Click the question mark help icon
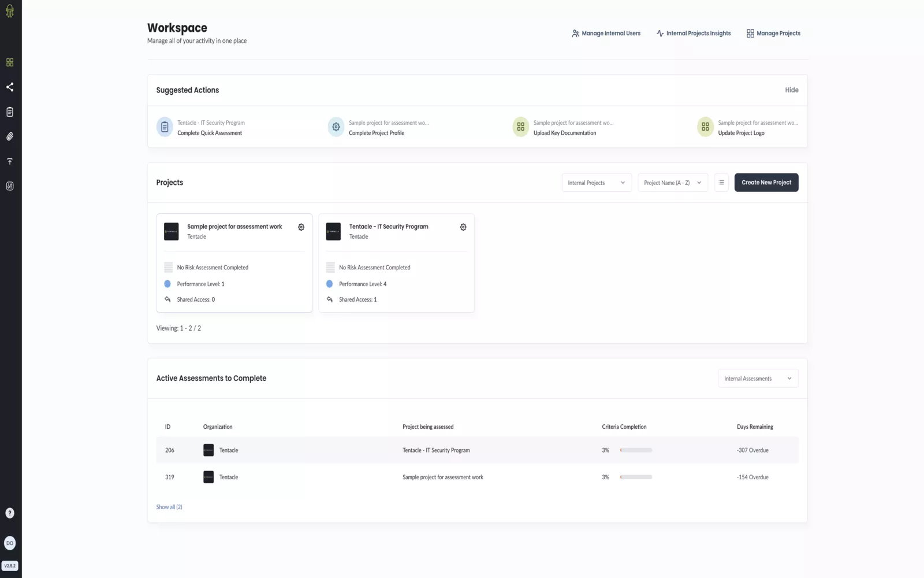Screen dimensions: 924x578 click(x=10, y=513)
